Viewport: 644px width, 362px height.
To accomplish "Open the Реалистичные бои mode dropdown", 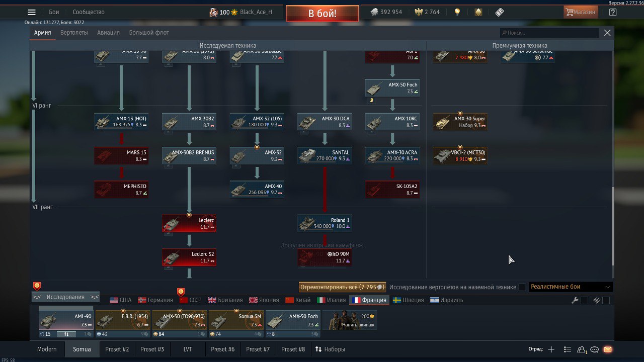I will pyautogui.click(x=571, y=287).
